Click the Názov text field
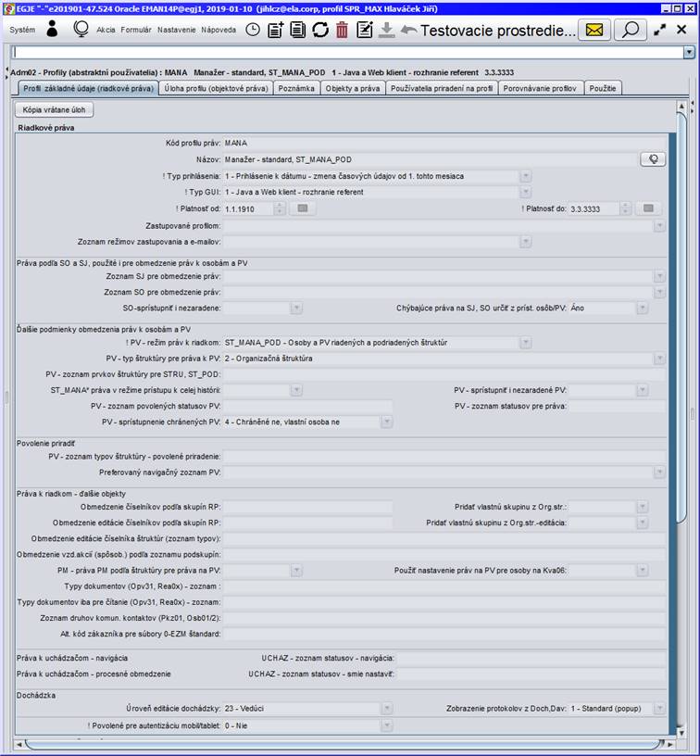 [431, 159]
